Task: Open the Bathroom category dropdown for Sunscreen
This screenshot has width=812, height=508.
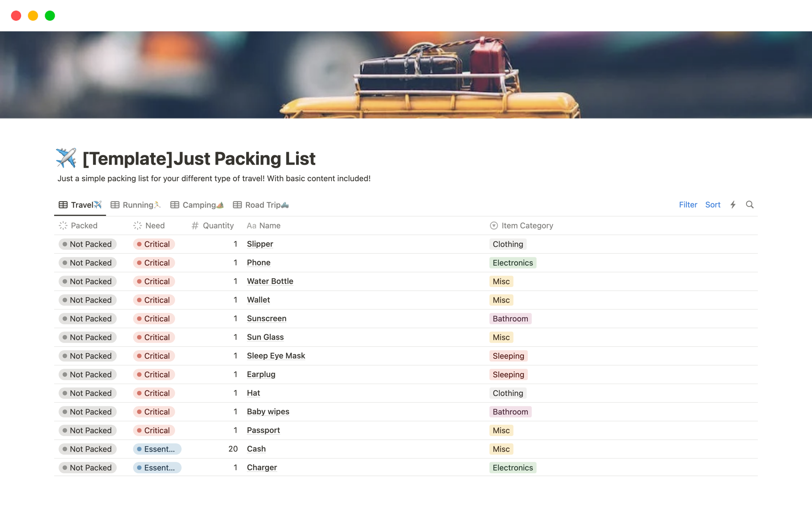Action: click(x=510, y=319)
